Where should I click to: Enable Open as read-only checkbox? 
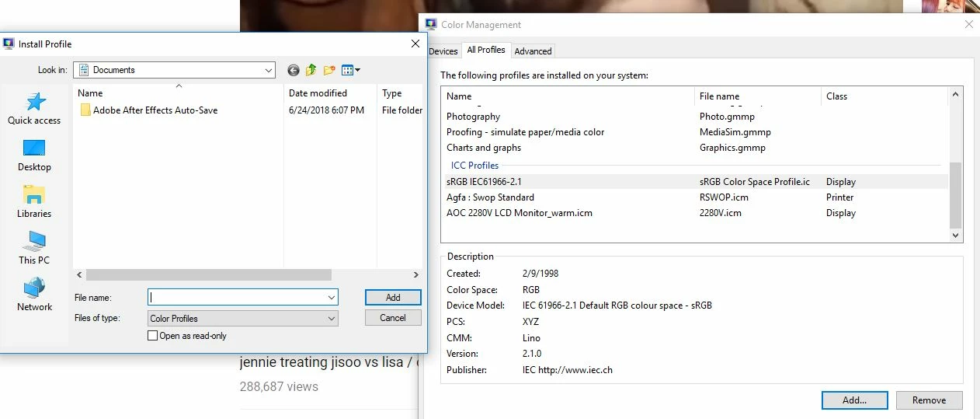(152, 336)
